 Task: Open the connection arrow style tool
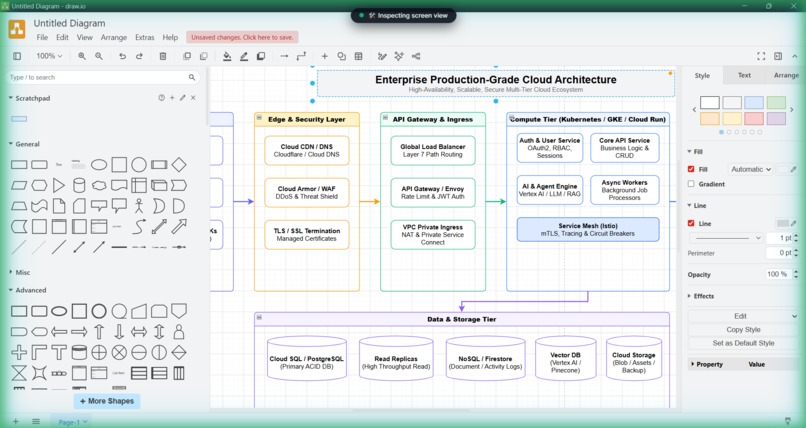coord(284,56)
